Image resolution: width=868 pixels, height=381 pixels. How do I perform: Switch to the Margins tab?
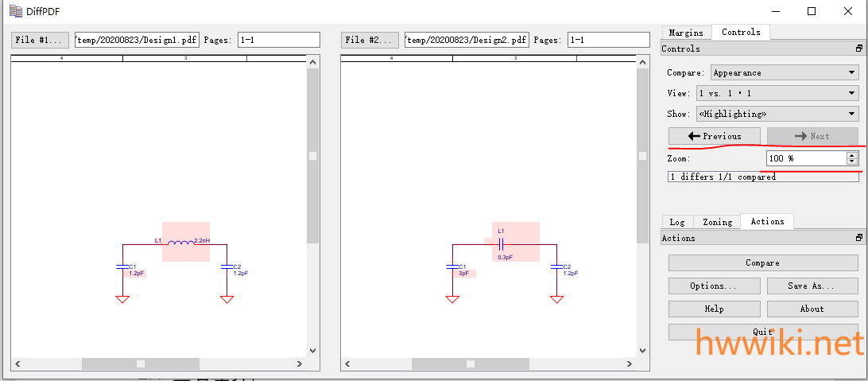click(x=686, y=33)
